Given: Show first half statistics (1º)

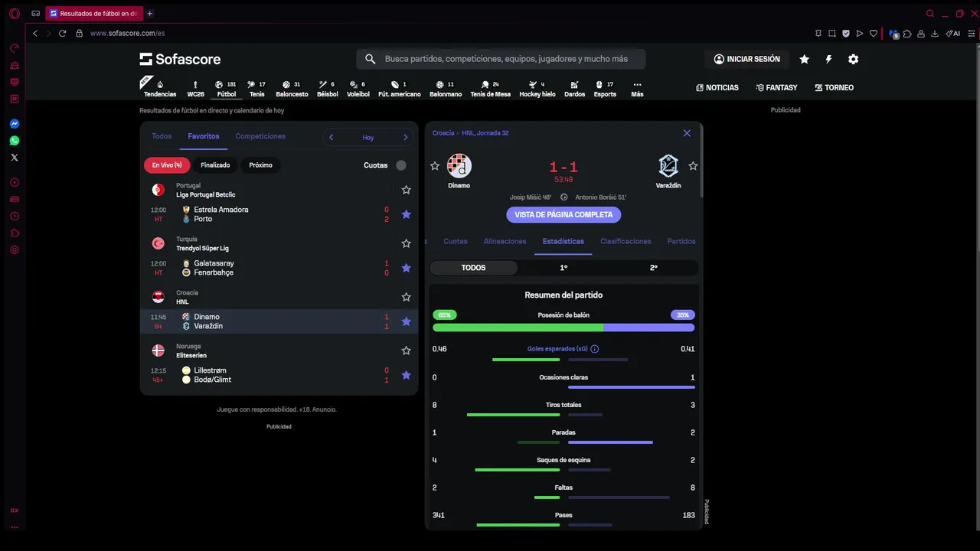Looking at the screenshot, I should click(563, 268).
